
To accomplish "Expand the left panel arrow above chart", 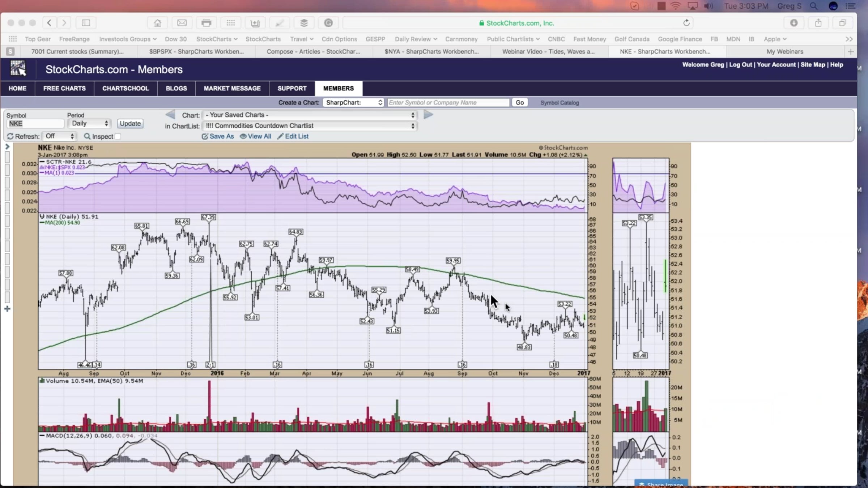I will (7, 147).
